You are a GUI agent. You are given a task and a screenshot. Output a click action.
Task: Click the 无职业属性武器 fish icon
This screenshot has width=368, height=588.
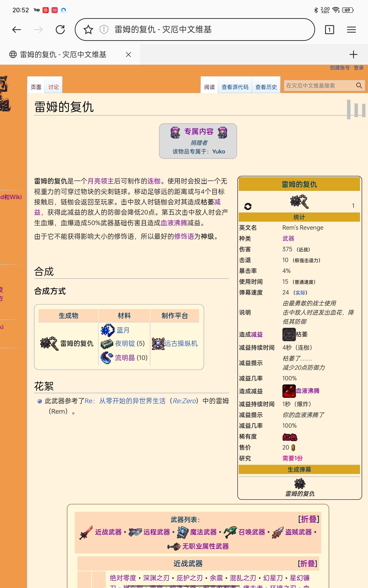174,547
